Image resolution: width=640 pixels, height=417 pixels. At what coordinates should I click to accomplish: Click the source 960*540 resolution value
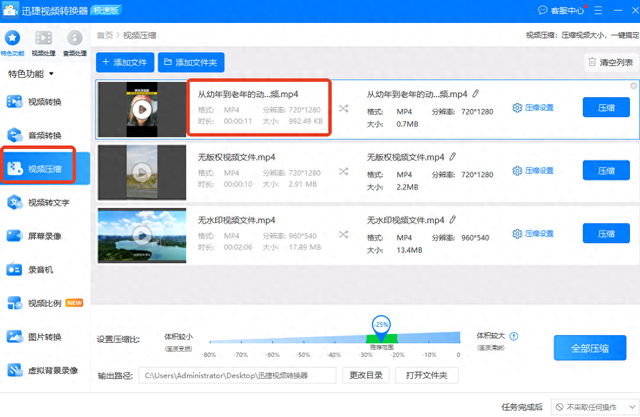[x=302, y=236]
